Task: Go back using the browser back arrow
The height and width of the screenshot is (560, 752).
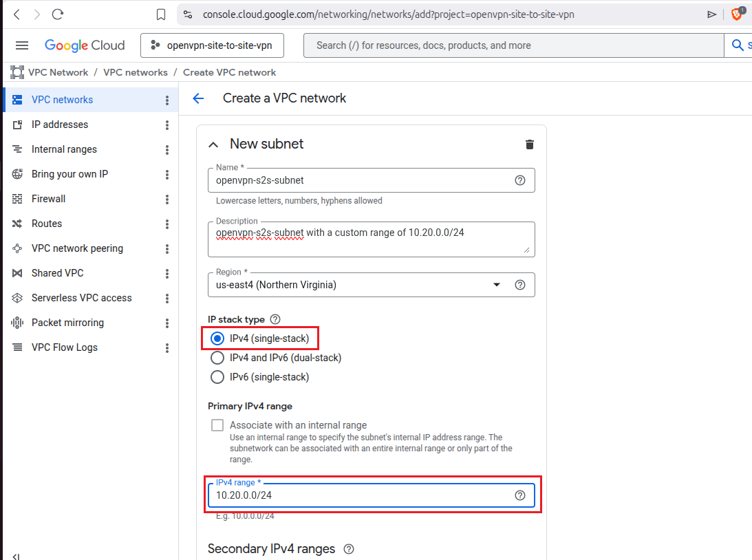Action: tap(17, 14)
